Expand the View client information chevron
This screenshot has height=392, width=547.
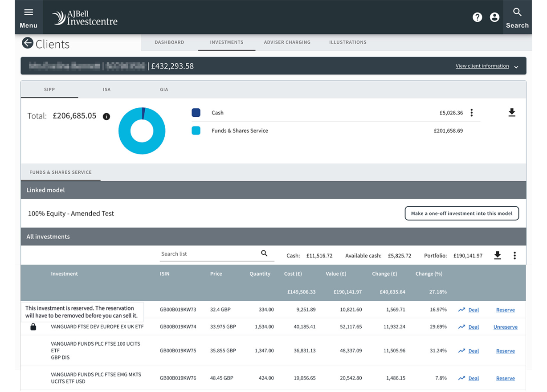(516, 66)
